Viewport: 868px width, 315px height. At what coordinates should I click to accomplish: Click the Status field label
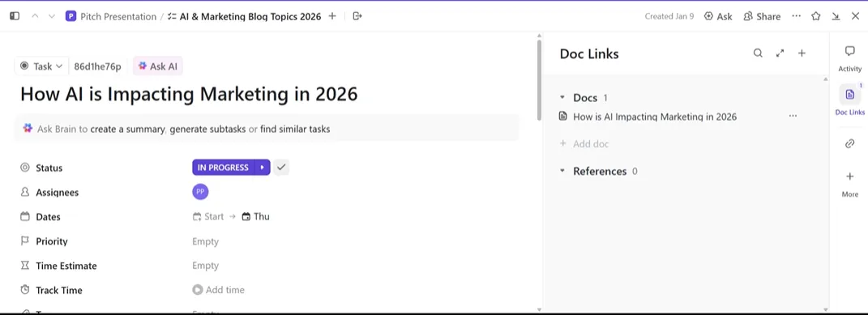(49, 168)
